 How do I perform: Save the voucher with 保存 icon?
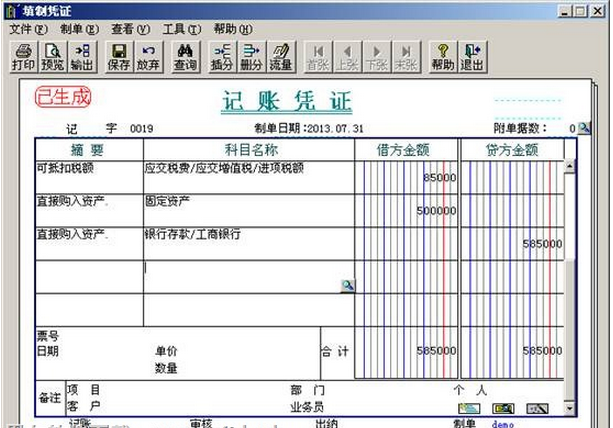coord(118,56)
